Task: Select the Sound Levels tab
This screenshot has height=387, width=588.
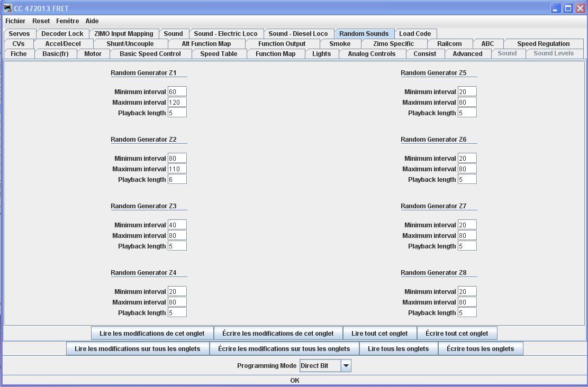Action: tap(554, 53)
